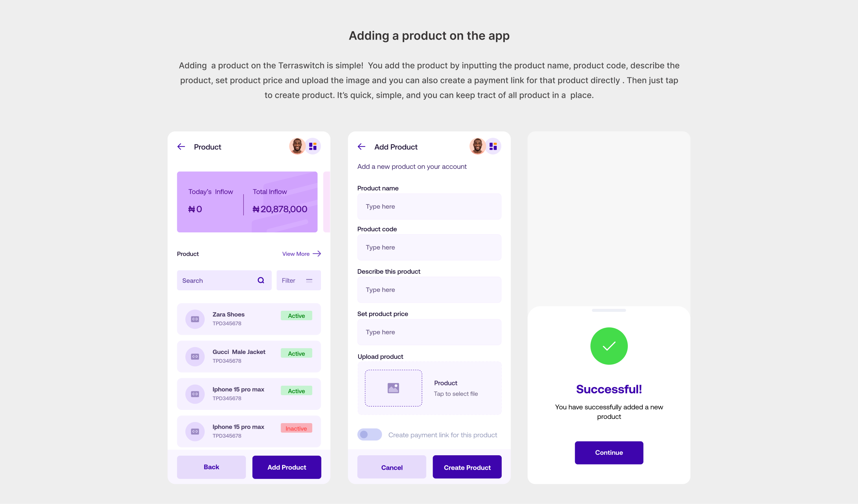Open dashboard grid icon on Product screen
858x504 pixels.
313,146
